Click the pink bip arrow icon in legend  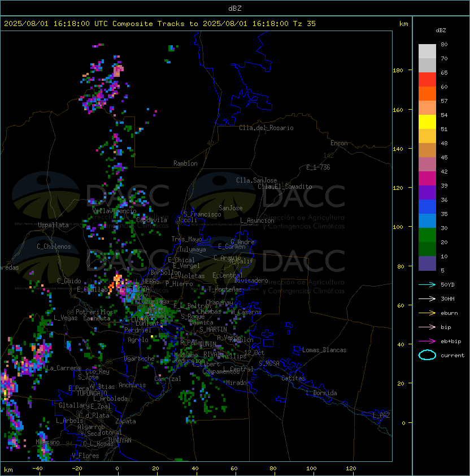(427, 327)
